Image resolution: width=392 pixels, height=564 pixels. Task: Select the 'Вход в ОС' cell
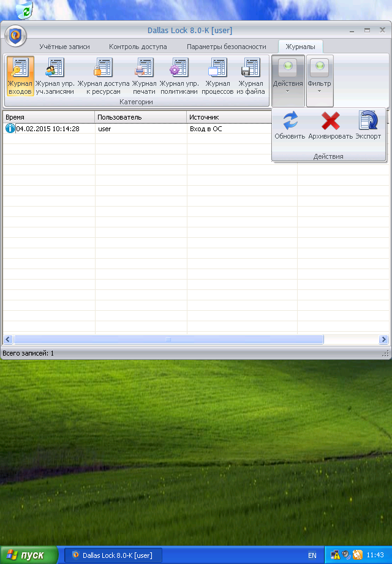coord(206,129)
